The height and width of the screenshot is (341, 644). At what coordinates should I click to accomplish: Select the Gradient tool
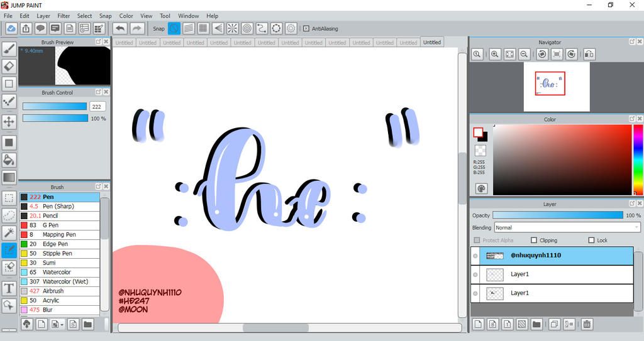coord(9,177)
